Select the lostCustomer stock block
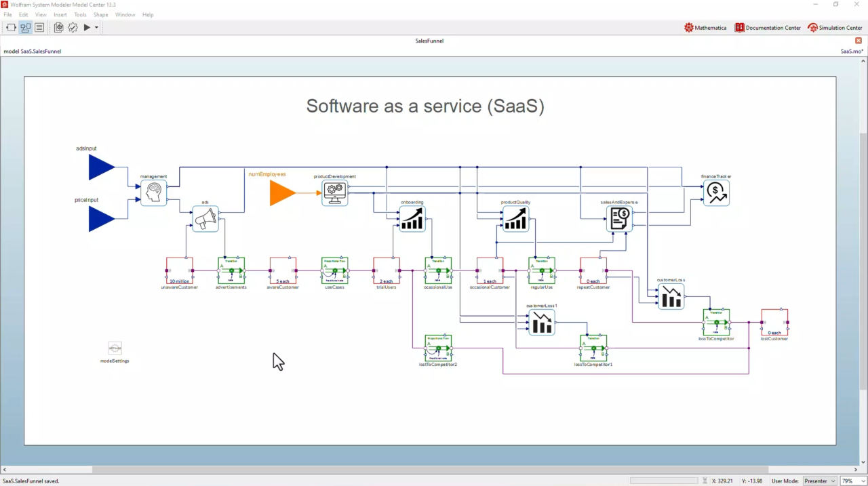The height and width of the screenshot is (486, 868). click(x=774, y=323)
